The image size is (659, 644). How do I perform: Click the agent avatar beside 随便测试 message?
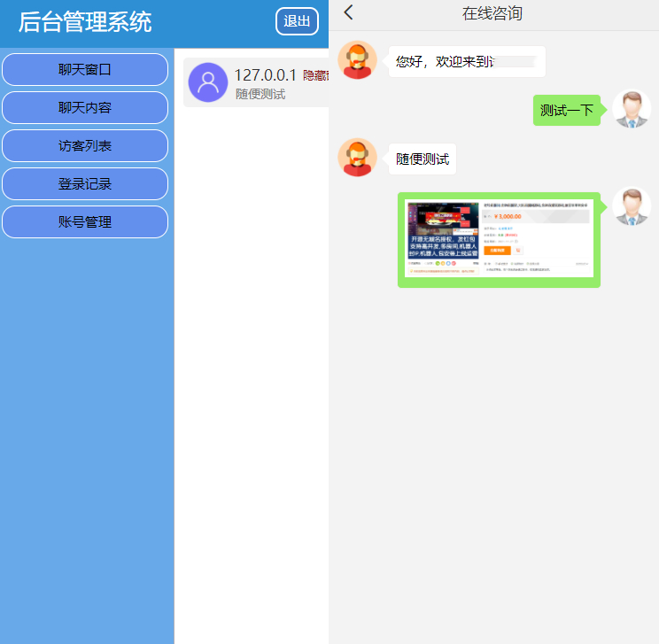[357, 158]
